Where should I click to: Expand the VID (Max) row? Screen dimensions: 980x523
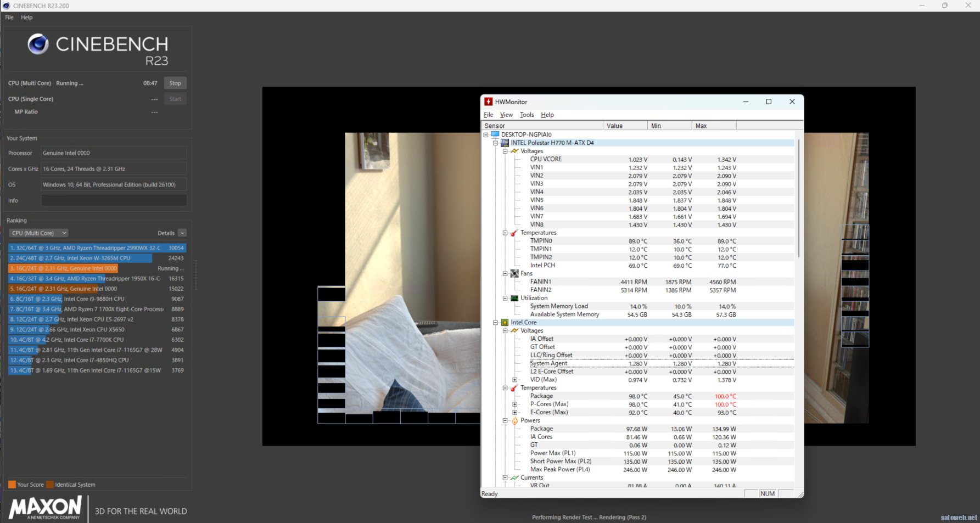[x=515, y=380]
